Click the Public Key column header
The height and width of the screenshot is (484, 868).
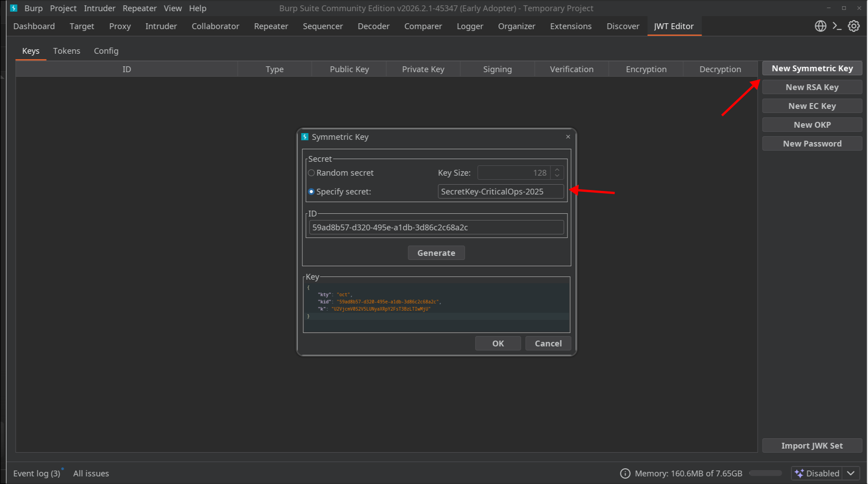pos(349,69)
